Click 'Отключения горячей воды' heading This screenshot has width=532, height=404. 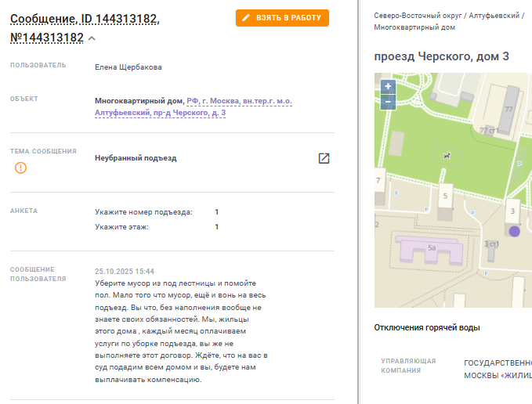click(x=427, y=327)
